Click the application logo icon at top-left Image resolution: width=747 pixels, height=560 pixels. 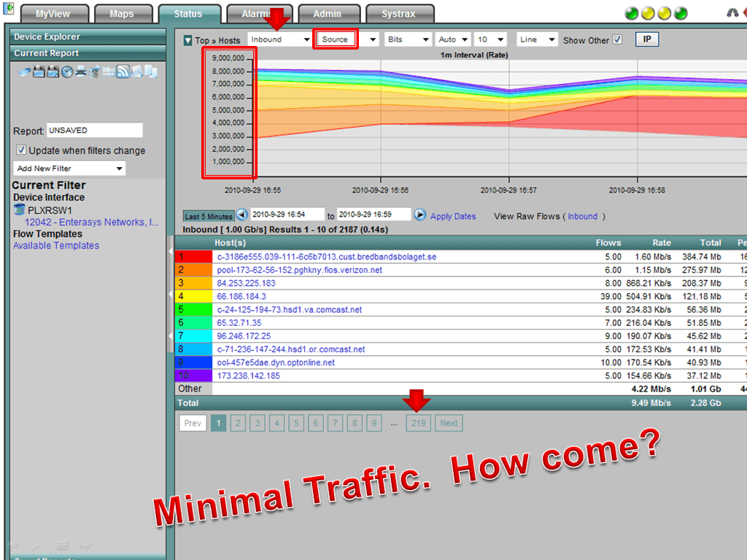pyautogui.click(x=9, y=8)
